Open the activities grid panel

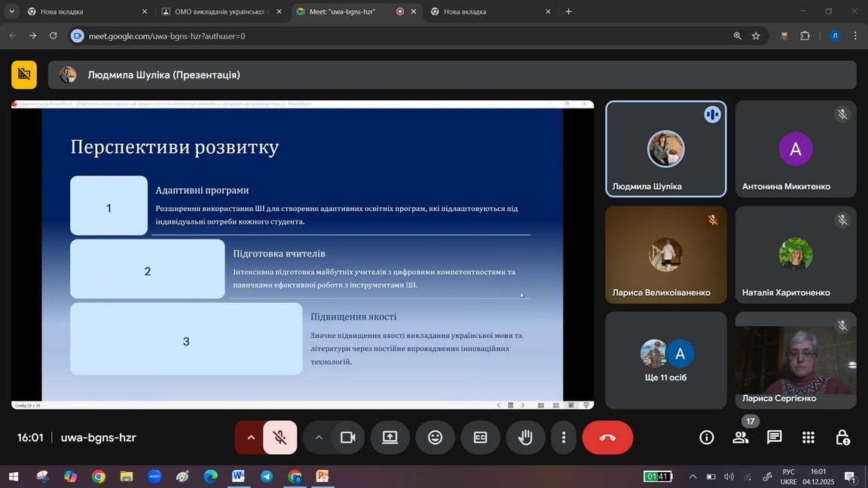point(808,438)
